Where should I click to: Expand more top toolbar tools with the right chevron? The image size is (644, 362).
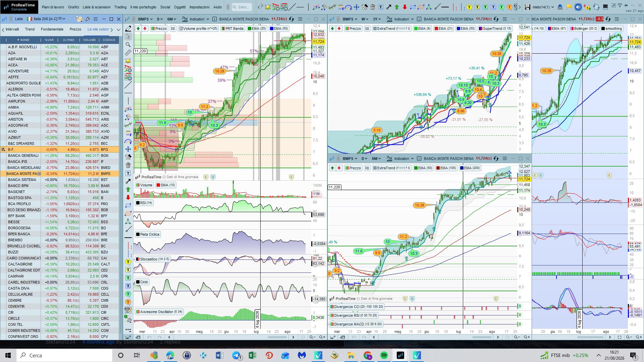click(520, 7)
